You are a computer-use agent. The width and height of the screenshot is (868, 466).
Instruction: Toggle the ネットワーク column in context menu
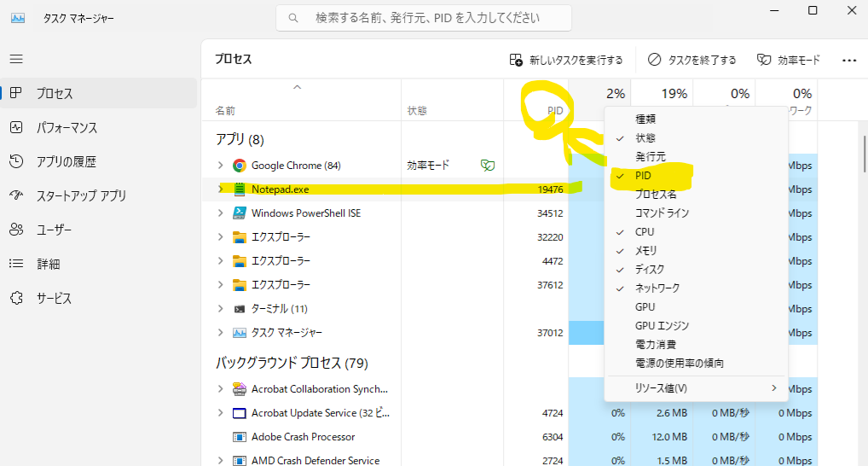[x=696, y=288]
